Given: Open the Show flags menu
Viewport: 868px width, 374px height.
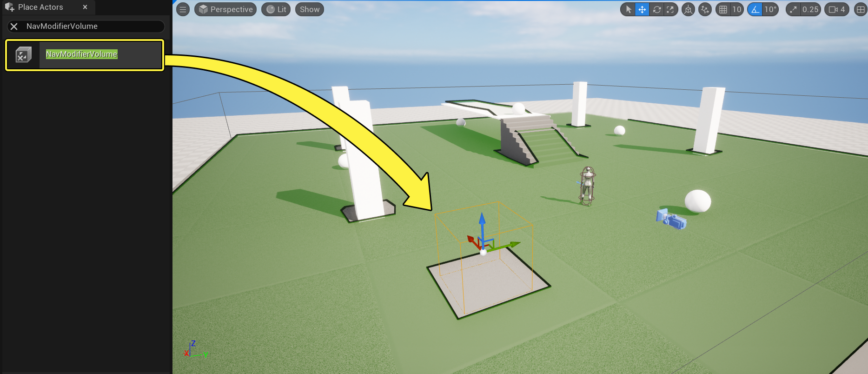Looking at the screenshot, I should [x=310, y=9].
